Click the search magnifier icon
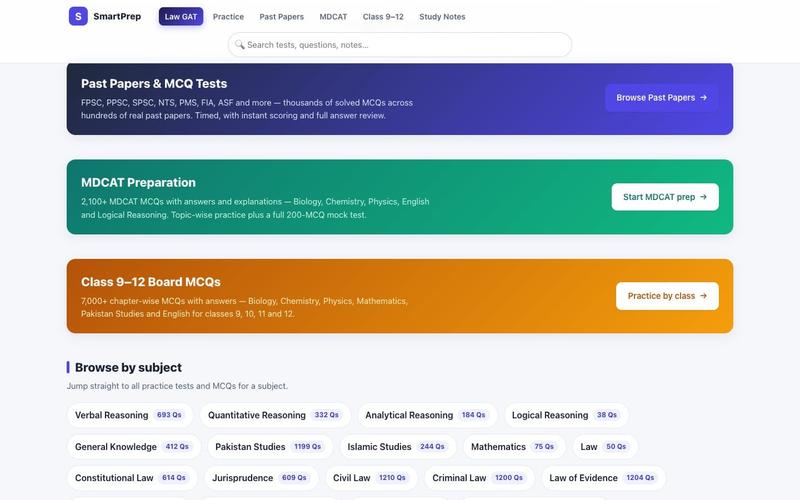This screenshot has height=500, width=800. click(239, 45)
